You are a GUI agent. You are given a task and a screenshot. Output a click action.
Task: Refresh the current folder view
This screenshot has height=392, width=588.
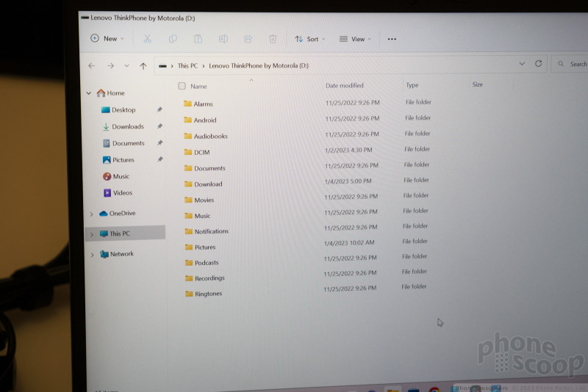(539, 64)
